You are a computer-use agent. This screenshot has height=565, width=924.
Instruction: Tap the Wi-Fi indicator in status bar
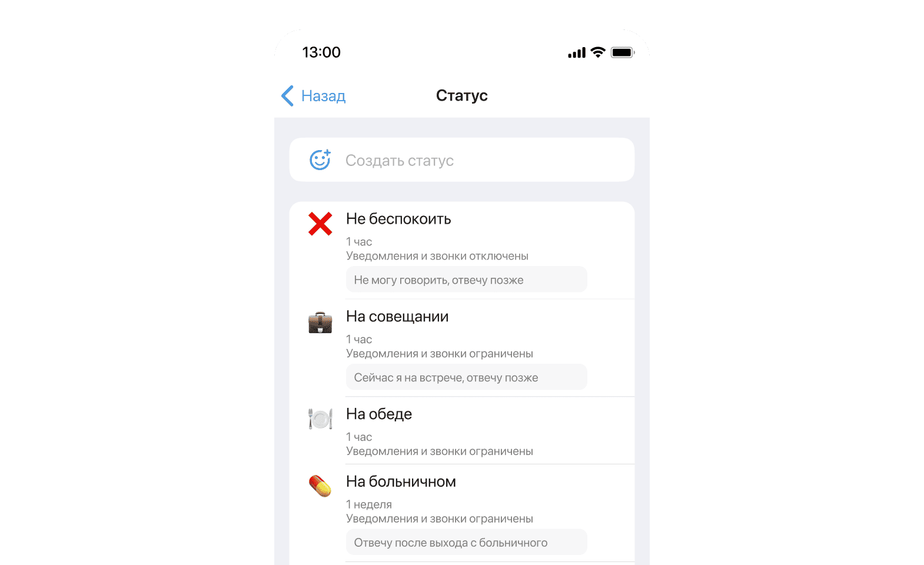[598, 52]
